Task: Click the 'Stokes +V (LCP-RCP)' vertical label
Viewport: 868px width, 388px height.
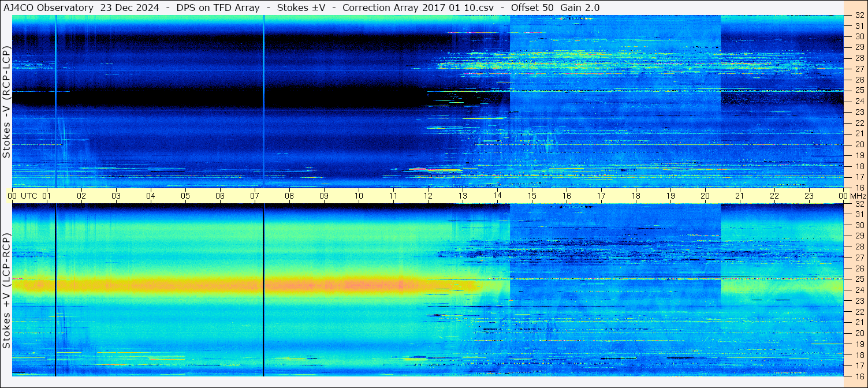Action: coord(7,291)
